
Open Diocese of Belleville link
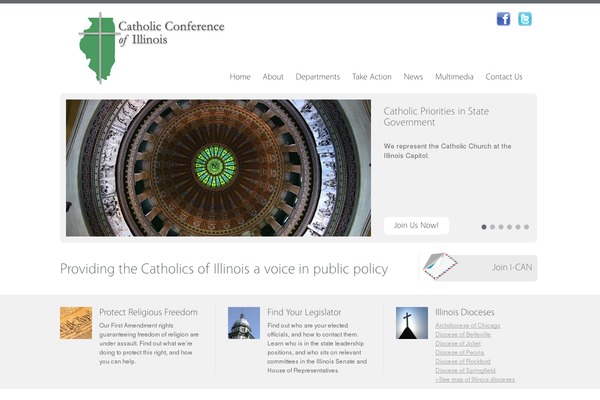(x=463, y=335)
